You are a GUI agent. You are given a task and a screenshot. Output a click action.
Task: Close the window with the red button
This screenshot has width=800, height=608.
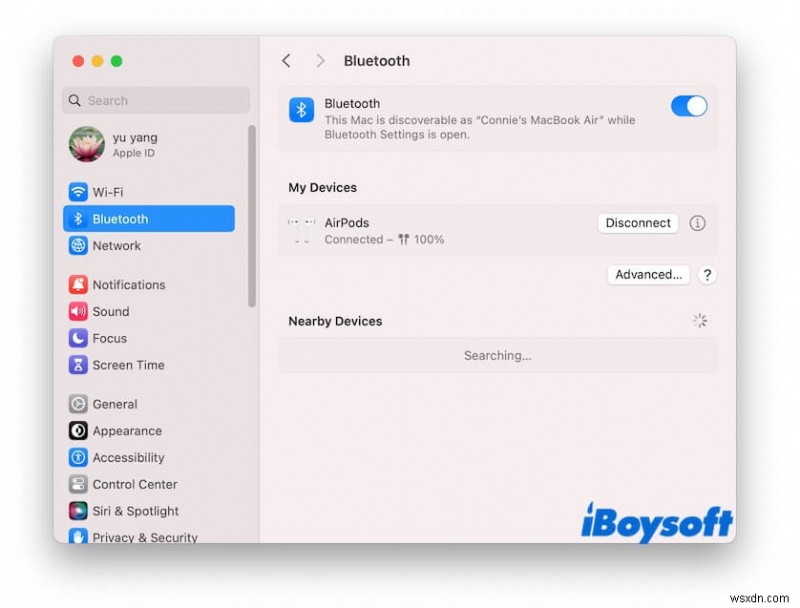(78, 61)
